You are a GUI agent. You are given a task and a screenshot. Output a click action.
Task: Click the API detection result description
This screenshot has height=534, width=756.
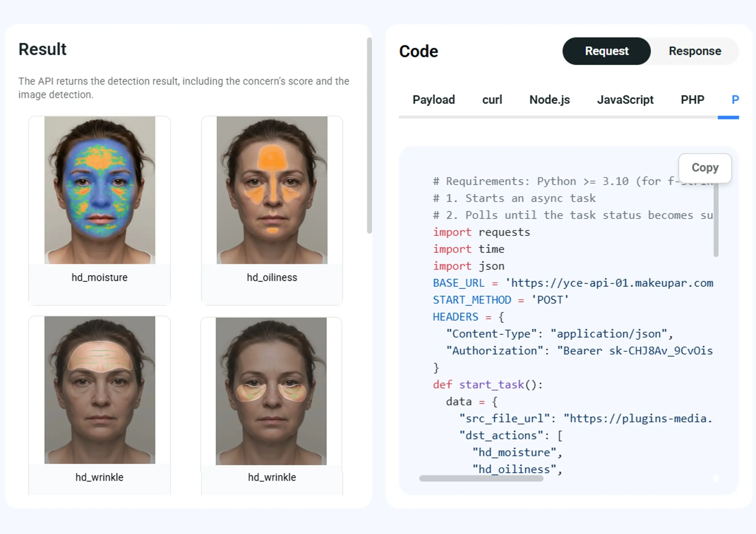point(184,88)
